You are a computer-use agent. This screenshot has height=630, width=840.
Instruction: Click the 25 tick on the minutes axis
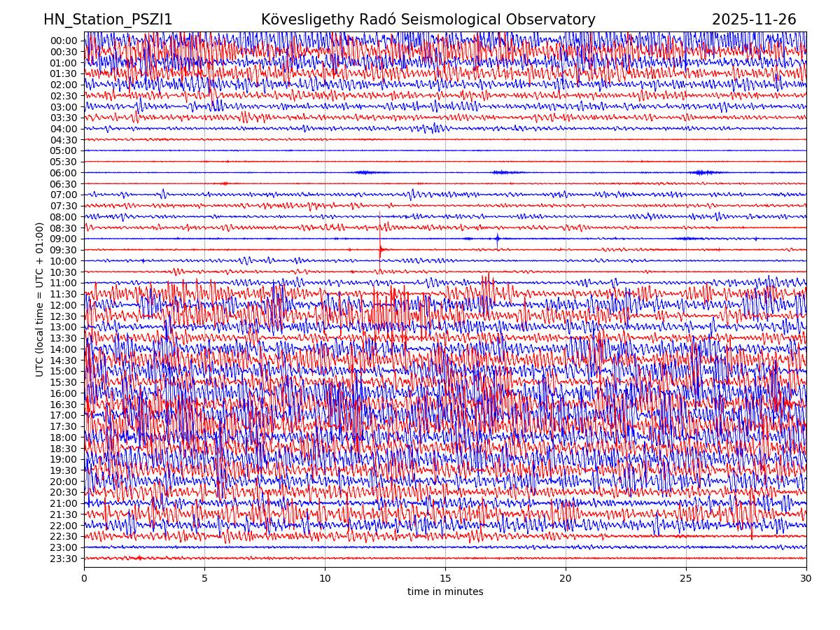686,579
